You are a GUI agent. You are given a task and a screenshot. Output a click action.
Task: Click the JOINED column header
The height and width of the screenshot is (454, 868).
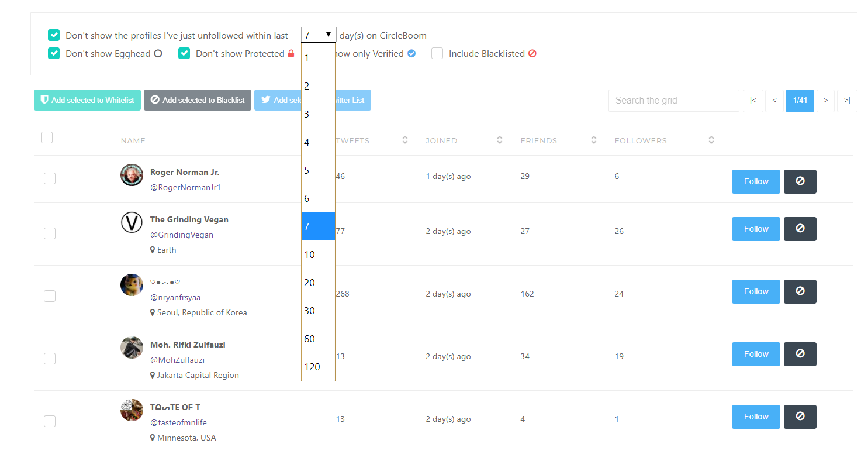point(441,140)
